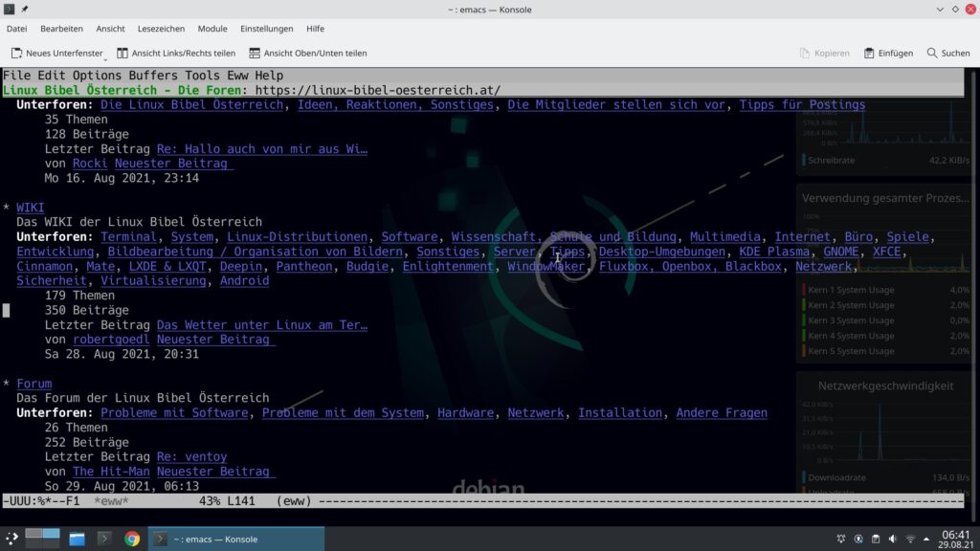
Task: Click the volume tray icon
Action: (893, 539)
